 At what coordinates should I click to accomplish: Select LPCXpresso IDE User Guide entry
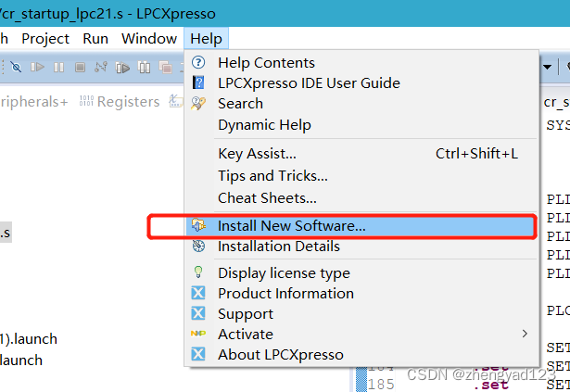309,82
